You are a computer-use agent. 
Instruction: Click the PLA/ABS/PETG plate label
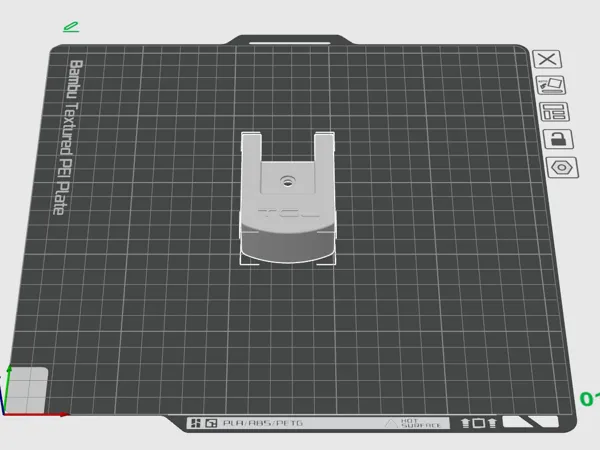[263, 423]
